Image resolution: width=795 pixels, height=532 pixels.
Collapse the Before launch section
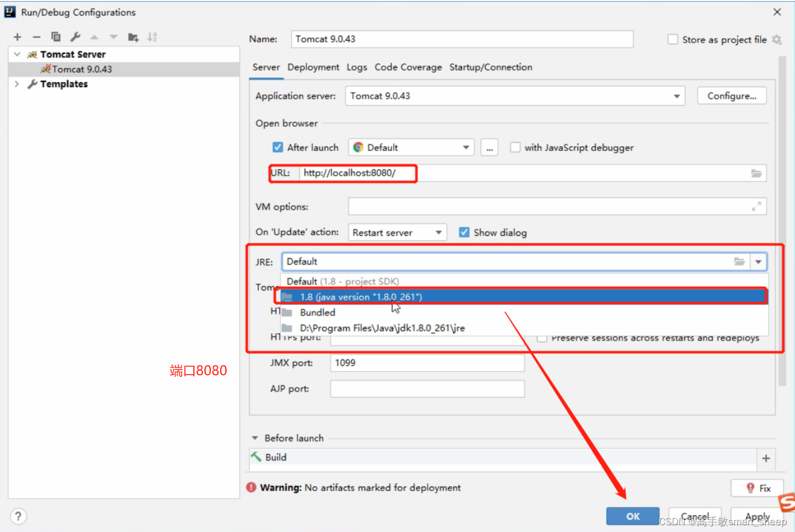[255, 438]
